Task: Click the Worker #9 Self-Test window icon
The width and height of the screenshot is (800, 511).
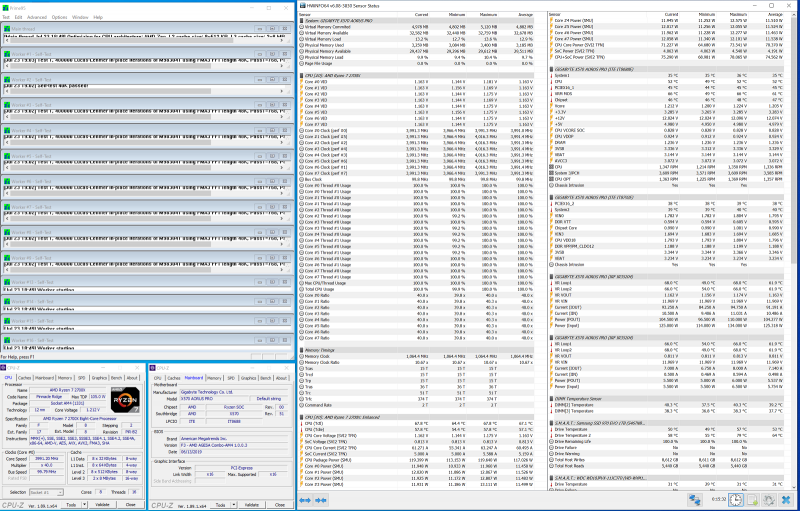Action: (x=7, y=258)
